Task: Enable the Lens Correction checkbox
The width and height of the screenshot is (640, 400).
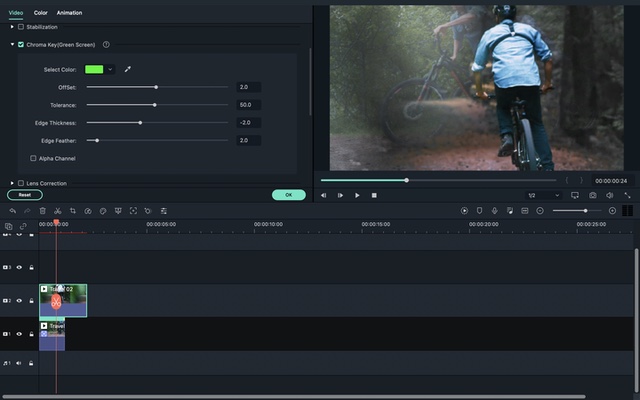Action: click(21, 183)
